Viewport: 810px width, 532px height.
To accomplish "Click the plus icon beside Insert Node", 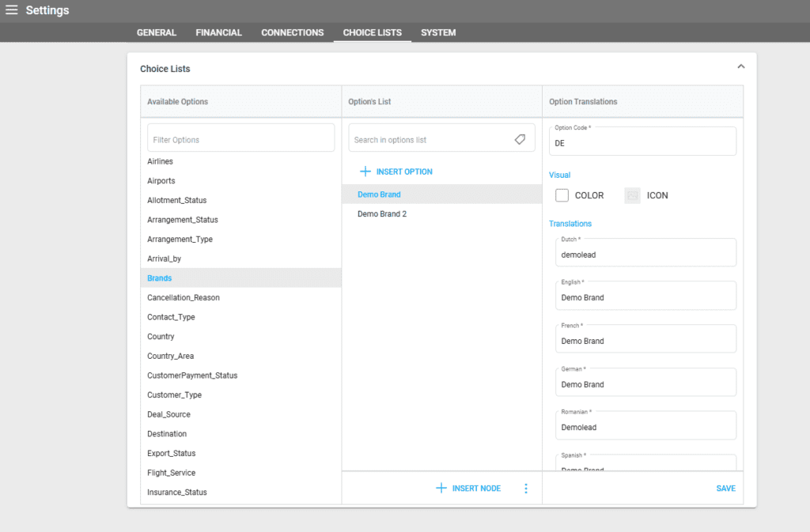I will pos(441,489).
